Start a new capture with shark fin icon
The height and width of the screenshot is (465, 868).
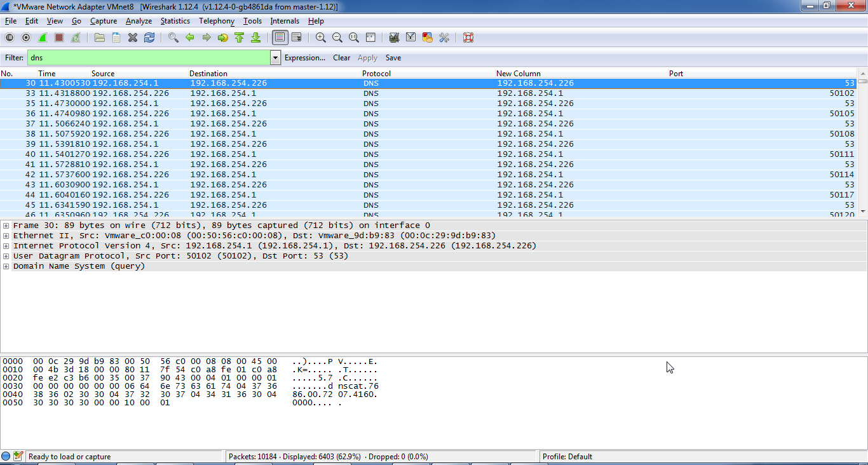pos(43,37)
